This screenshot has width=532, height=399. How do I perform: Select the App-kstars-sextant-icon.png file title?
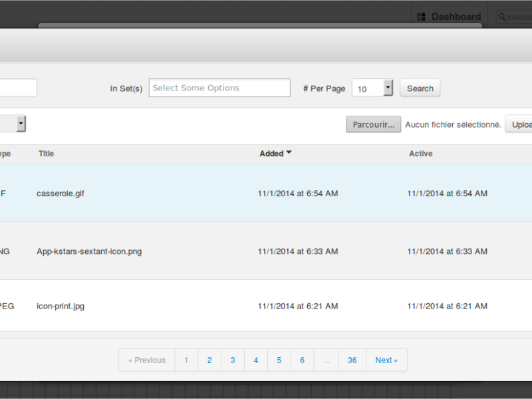(x=89, y=251)
